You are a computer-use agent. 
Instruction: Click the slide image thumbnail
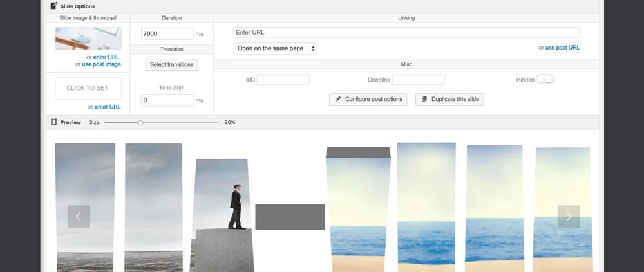(88, 39)
